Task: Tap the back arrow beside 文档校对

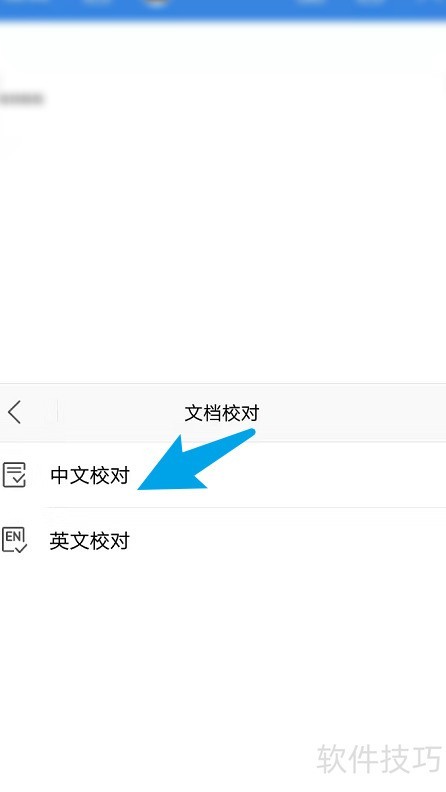Action: 15,412
